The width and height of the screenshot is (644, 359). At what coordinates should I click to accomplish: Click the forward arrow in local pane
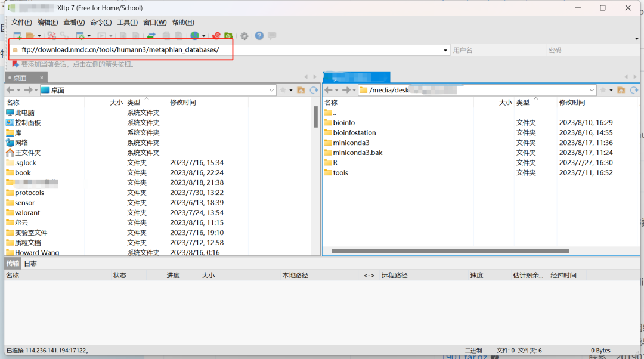pyautogui.click(x=28, y=90)
